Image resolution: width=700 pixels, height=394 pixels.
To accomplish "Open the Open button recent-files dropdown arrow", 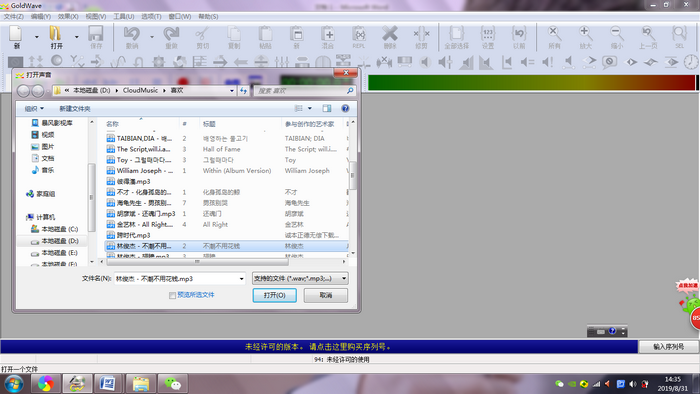I will point(76,37).
